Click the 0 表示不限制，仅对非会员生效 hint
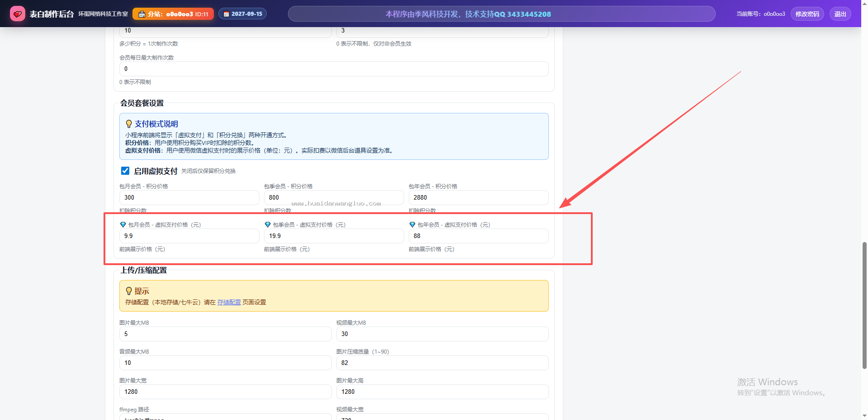 (374, 44)
